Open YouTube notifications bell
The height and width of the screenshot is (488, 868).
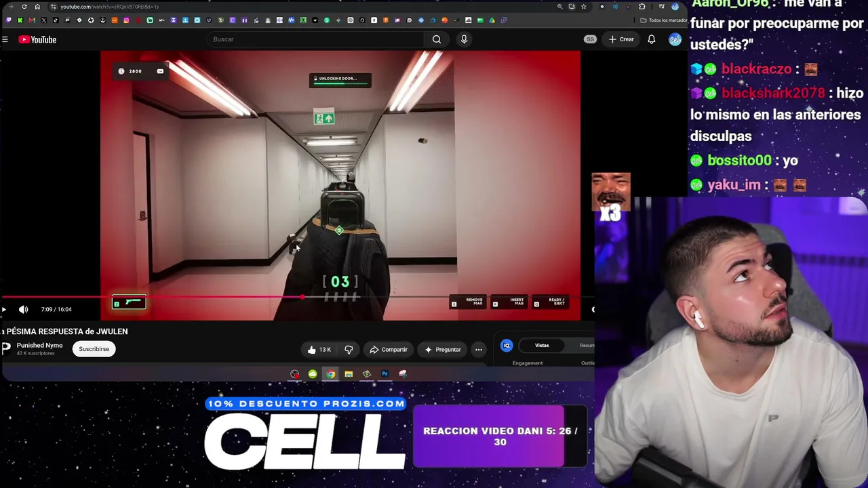coord(651,39)
